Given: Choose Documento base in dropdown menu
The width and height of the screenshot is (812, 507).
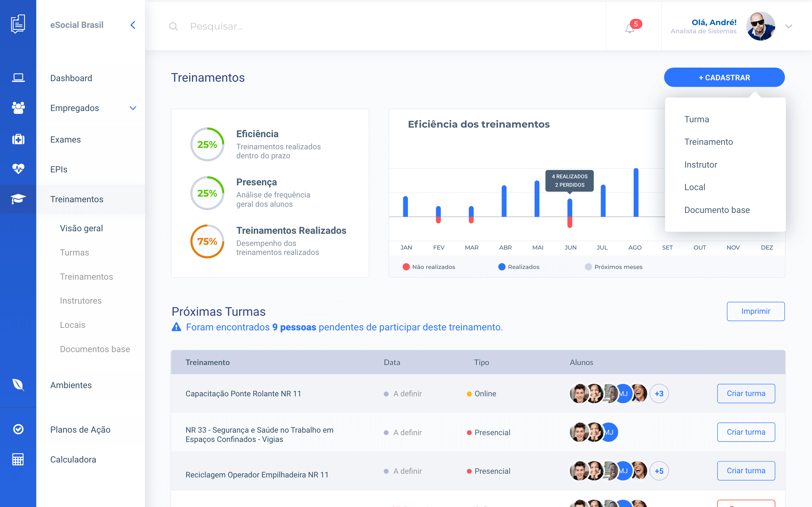Looking at the screenshot, I should click(717, 210).
